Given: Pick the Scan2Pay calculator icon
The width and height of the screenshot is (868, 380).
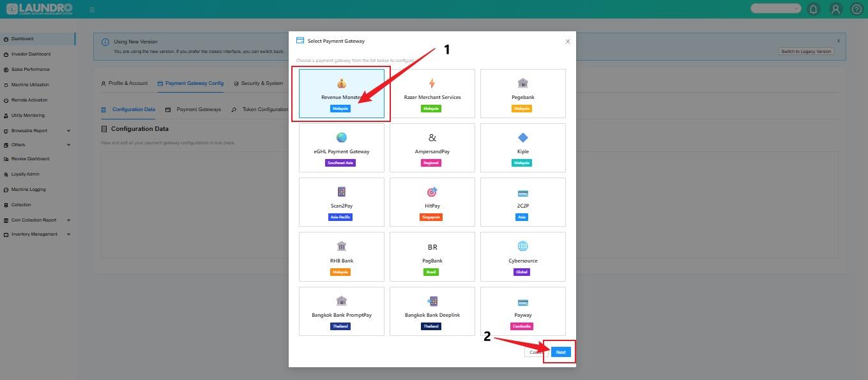Looking at the screenshot, I should (342, 192).
